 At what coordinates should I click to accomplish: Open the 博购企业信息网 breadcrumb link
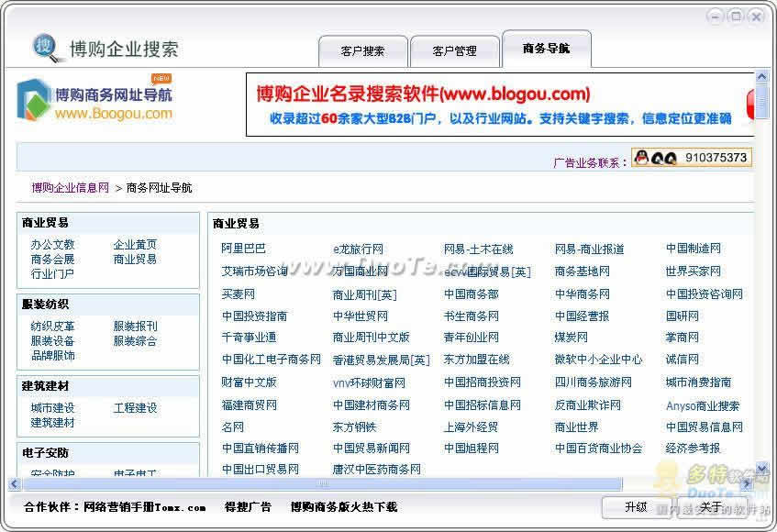(71, 188)
